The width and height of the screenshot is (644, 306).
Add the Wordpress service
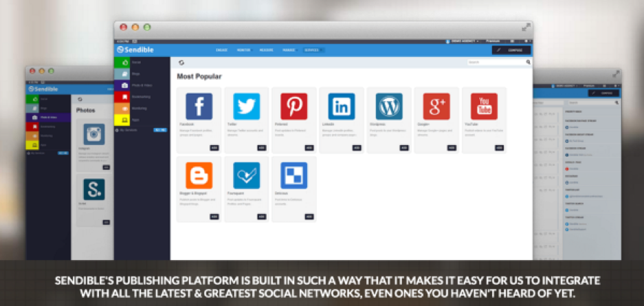405,147
